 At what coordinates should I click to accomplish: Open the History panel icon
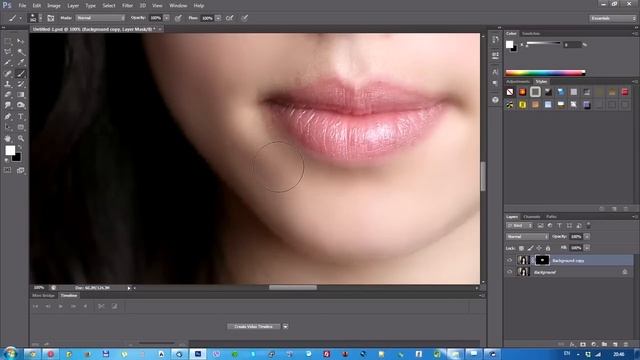495,40
